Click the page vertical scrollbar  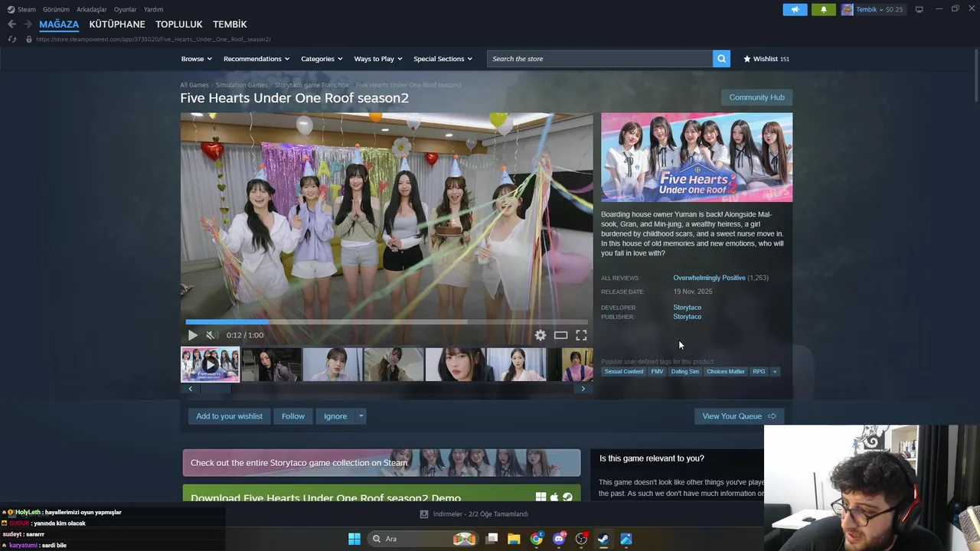pyautogui.click(x=975, y=77)
